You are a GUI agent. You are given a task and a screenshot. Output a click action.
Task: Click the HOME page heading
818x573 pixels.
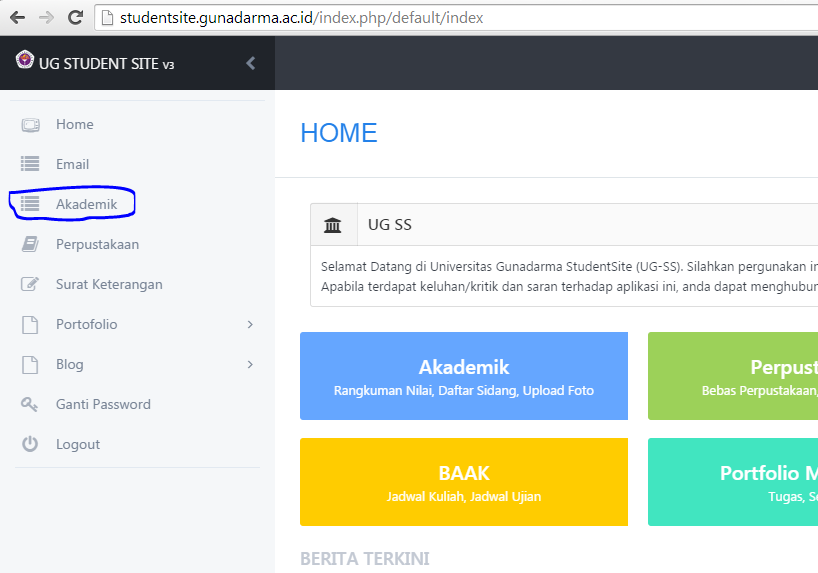click(339, 133)
